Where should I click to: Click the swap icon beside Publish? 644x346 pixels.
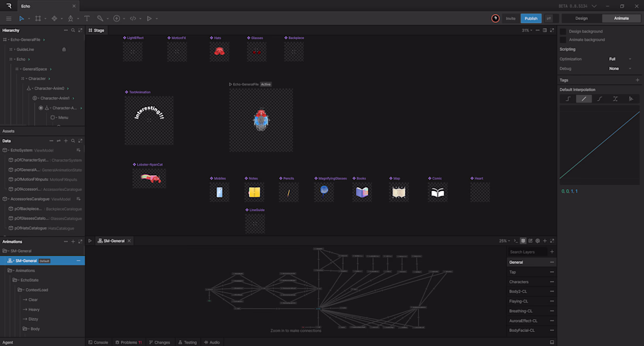pyautogui.click(x=549, y=19)
